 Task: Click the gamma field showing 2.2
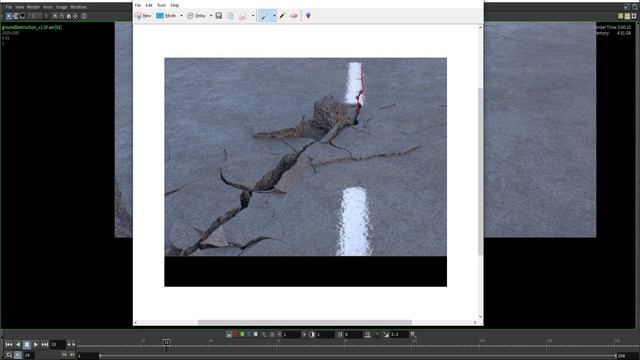(399, 334)
